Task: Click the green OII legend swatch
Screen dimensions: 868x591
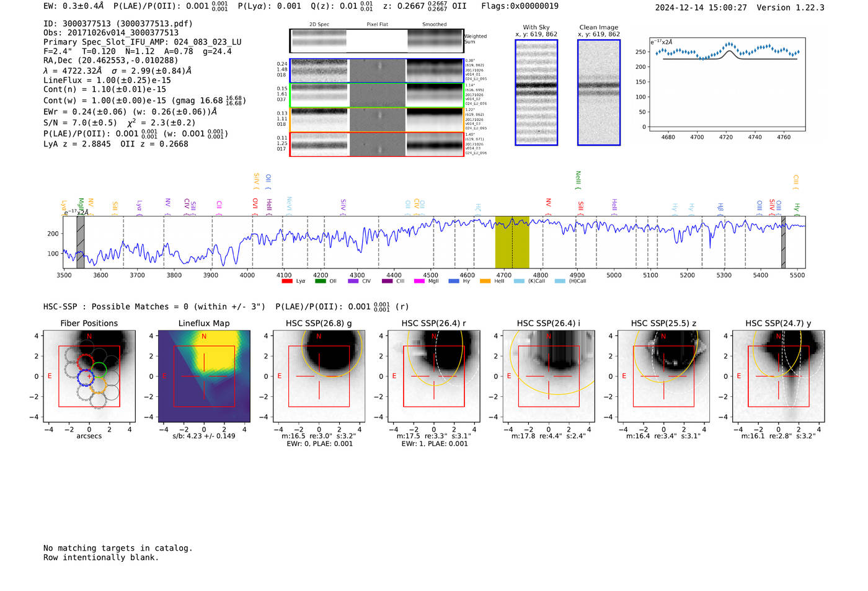Action: [x=320, y=281]
